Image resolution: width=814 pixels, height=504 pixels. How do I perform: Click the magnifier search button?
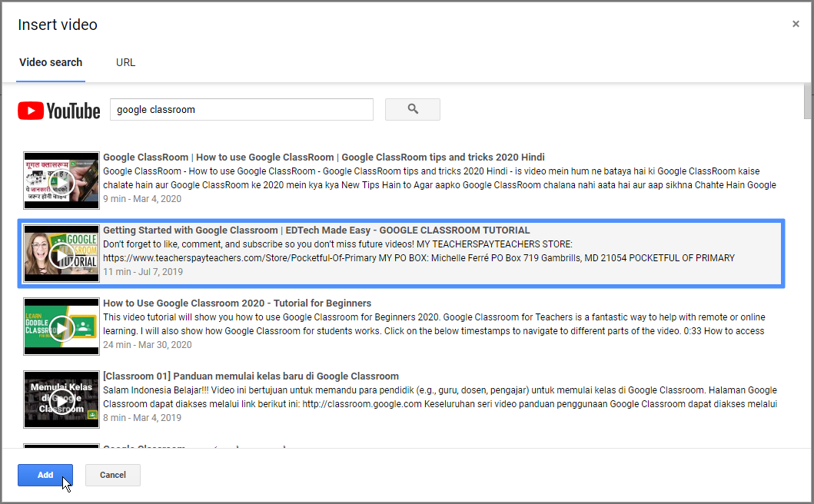pyautogui.click(x=412, y=110)
